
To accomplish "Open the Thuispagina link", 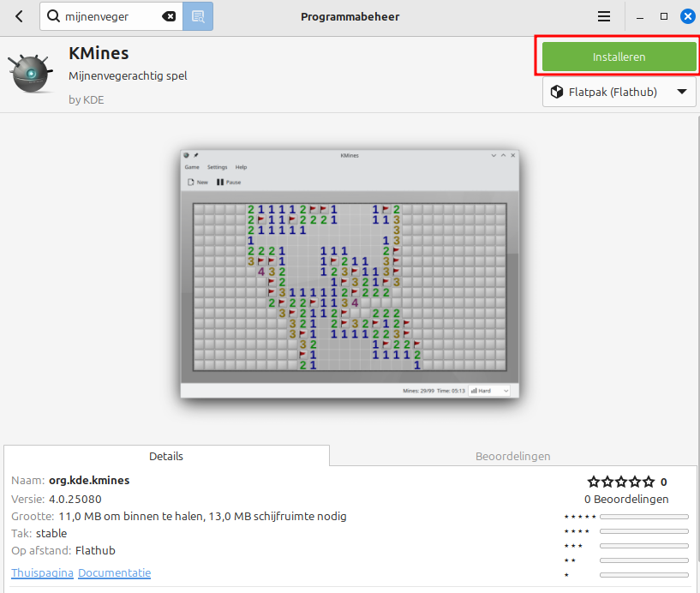I will click(42, 572).
